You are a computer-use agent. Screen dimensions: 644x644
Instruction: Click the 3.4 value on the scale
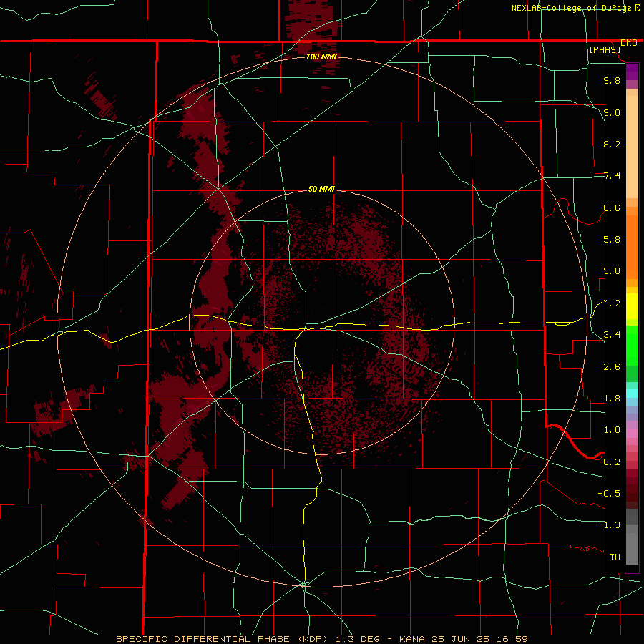[x=612, y=335]
